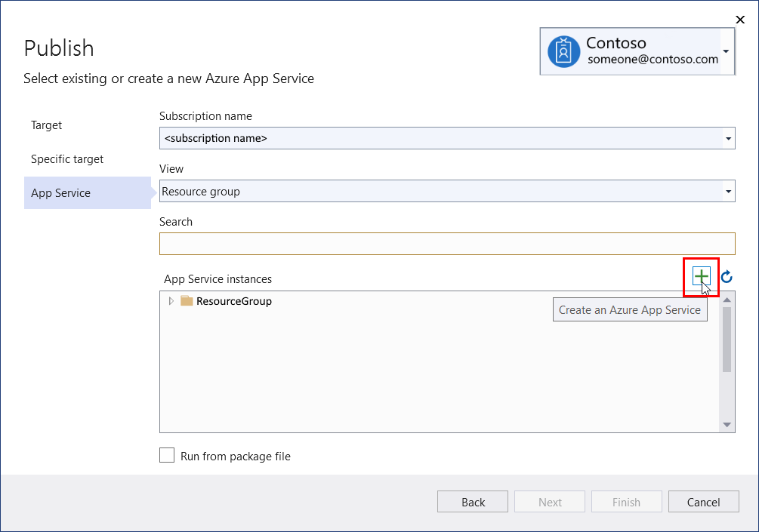This screenshot has height=532, width=759.
Task: Click the ResourceGroup folder icon
Action: (x=187, y=301)
